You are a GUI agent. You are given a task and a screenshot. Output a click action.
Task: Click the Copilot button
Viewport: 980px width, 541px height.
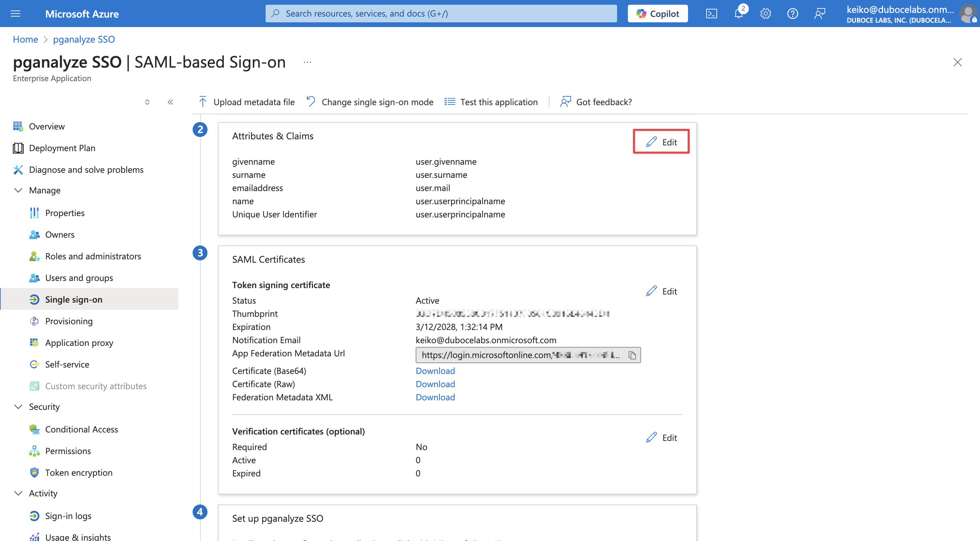click(x=657, y=14)
